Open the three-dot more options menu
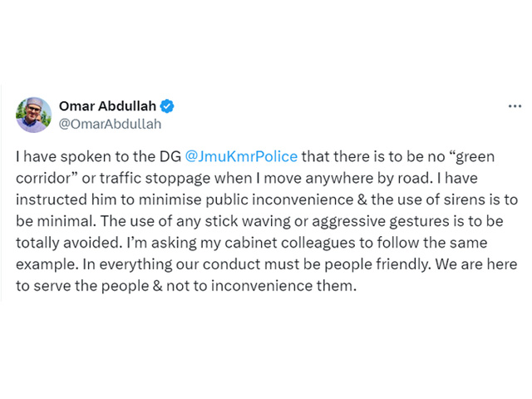This screenshot has height=399, width=532. [x=515, y=106]
